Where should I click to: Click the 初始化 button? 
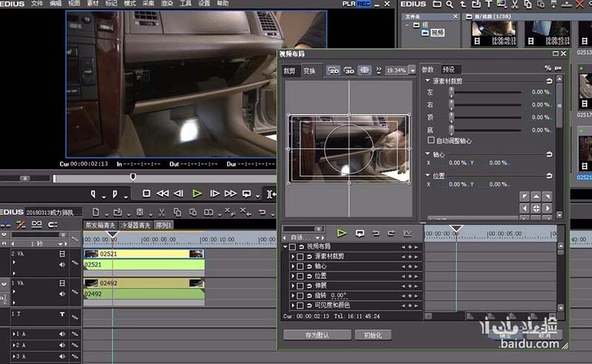372,335
